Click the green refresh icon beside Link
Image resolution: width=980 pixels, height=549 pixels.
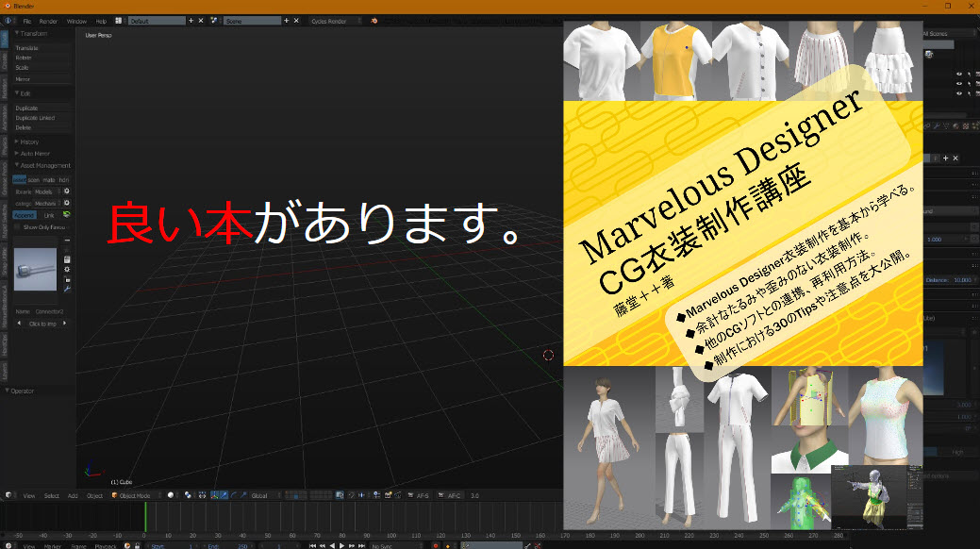[x=67, y=214]
